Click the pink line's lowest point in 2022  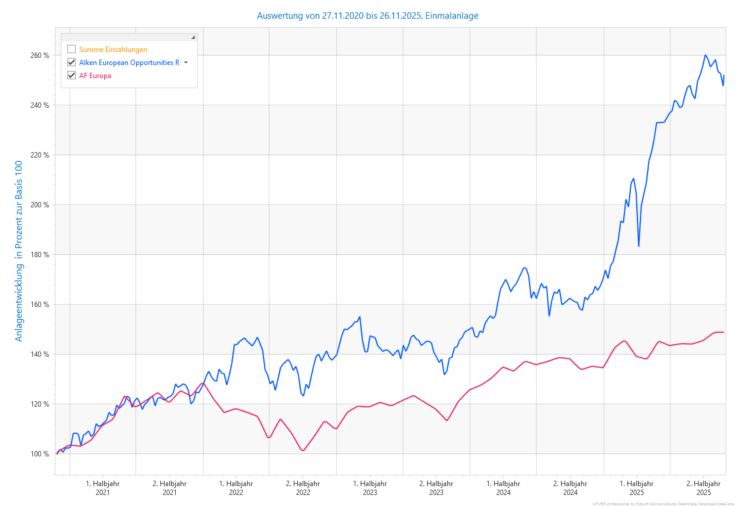click(x=302, y=450)
